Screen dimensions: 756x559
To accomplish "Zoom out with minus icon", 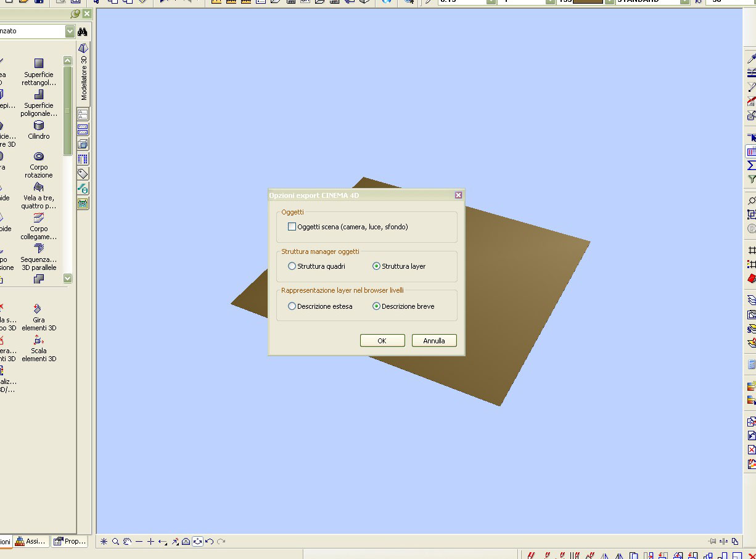I will tap(139, 542).
